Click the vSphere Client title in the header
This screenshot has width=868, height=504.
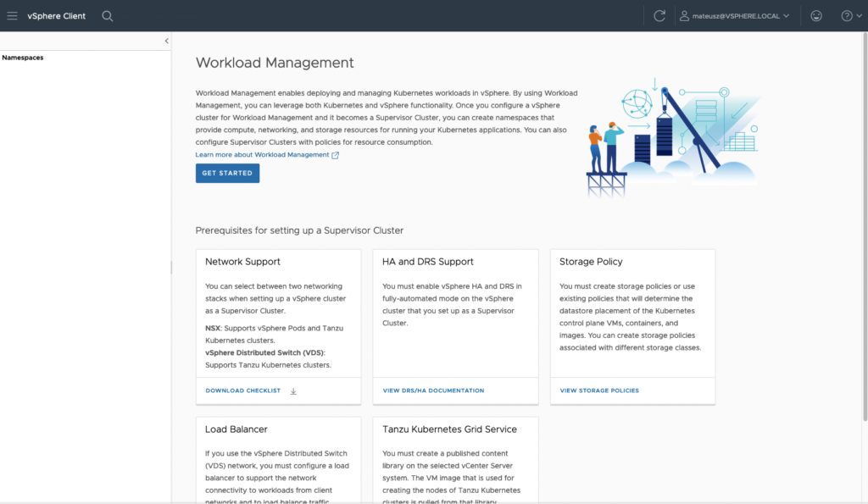click(56, 15)
